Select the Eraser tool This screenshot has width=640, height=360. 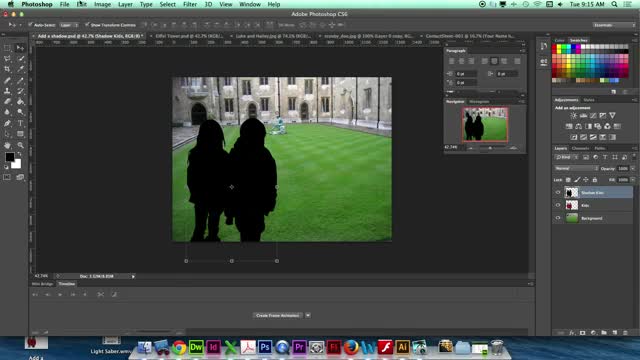(x=7, y=102)
